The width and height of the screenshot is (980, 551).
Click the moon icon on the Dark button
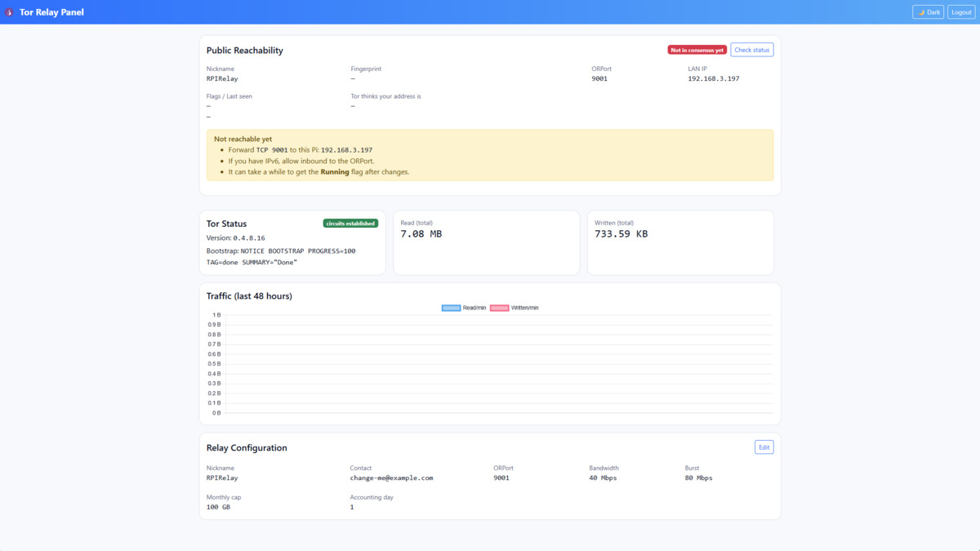pyautogui.click(x=920, y=11)
